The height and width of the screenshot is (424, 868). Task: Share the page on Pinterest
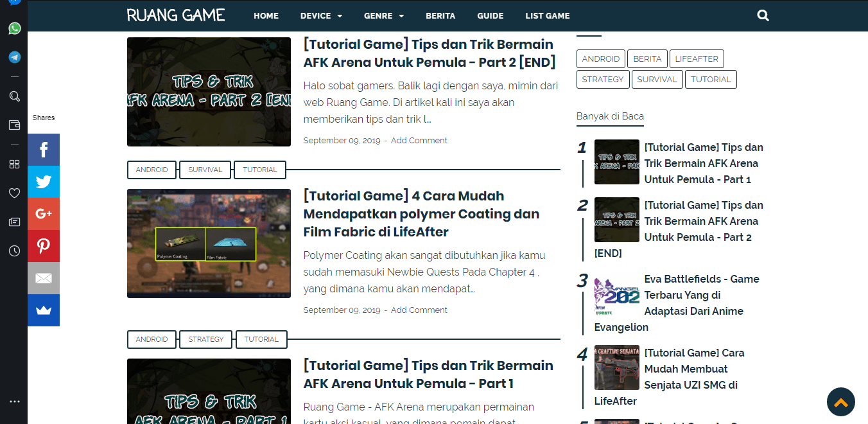click(44, 246)
